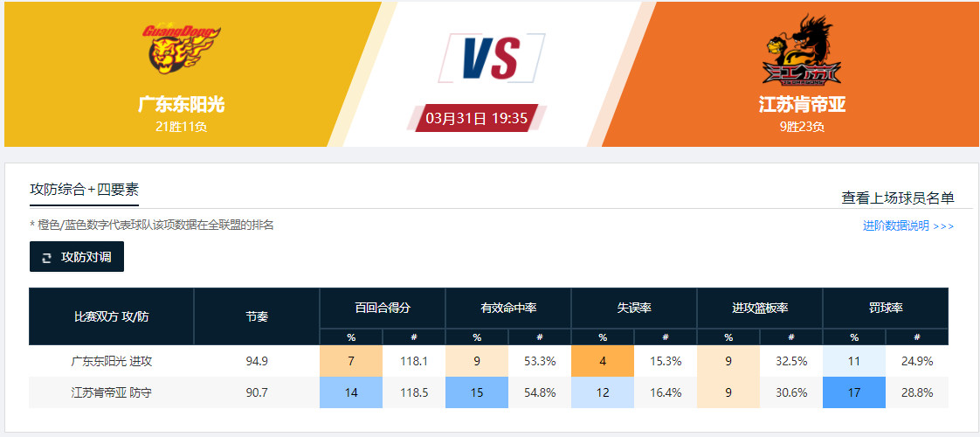Click the Jiangsu team dragon logo

[x=801, y=51]
